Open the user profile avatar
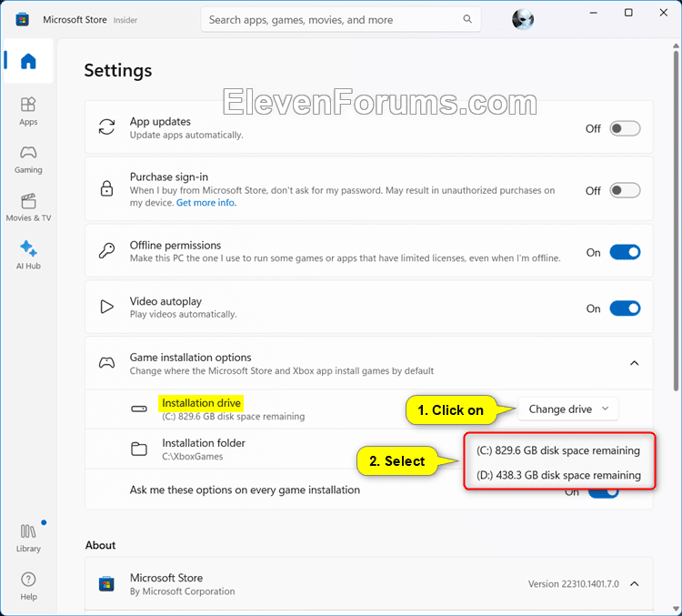 pyautogui.click(x=522, y=20)
